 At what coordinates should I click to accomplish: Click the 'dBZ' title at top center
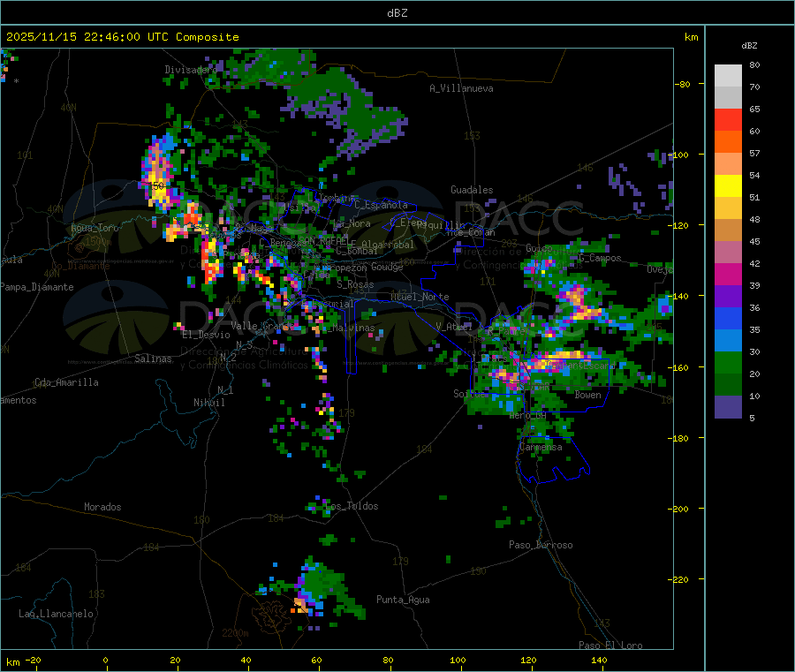coord(397,13)
